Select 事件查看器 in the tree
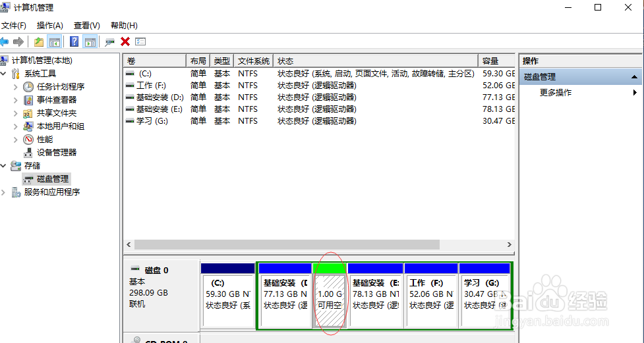 click(57, 99)
